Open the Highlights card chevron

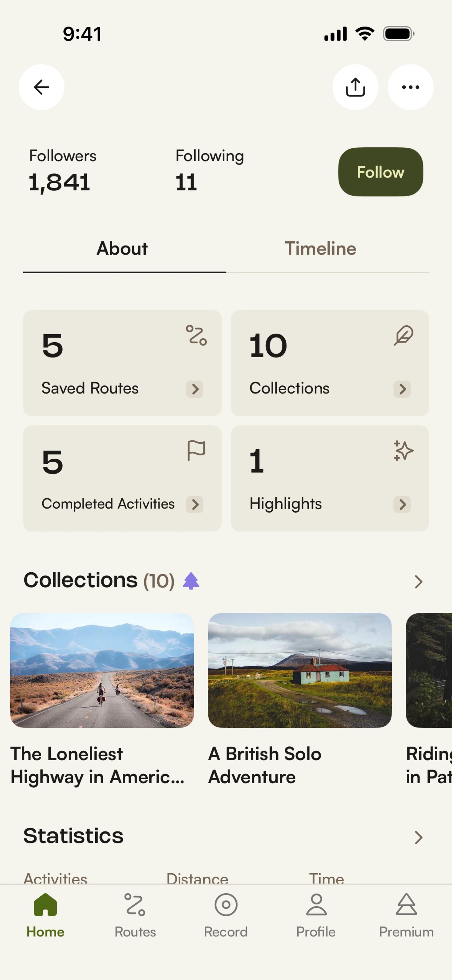click(402, 504)
